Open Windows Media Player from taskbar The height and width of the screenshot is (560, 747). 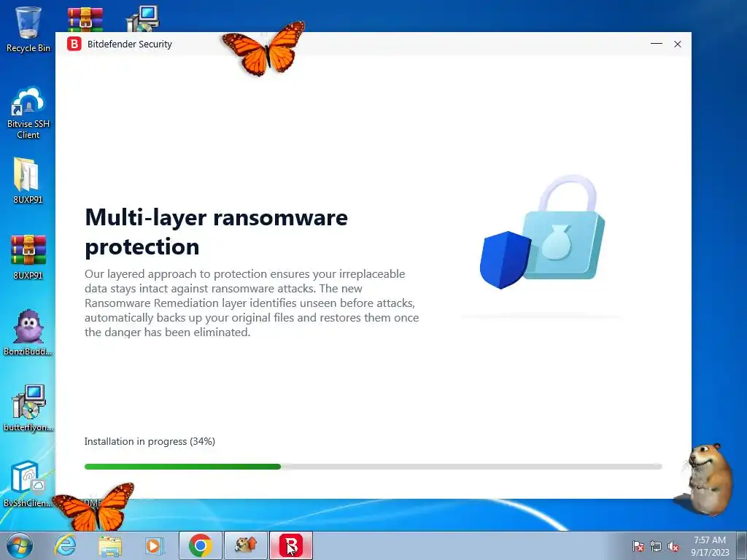(x=153, y=545)
